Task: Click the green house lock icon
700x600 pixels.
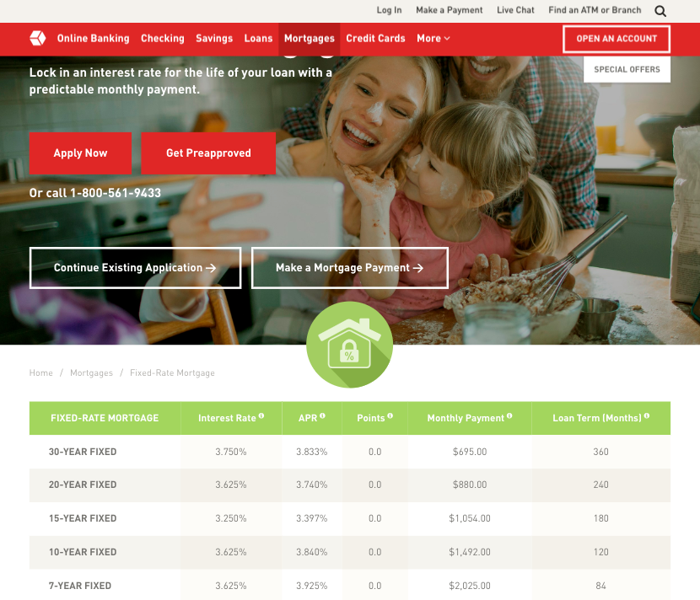Action: pyautogui.click(x=349, y=344)
